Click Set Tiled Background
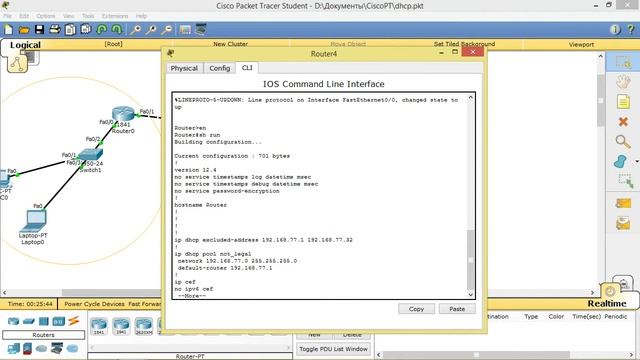The height and width of the screenshot is (360, 640). point(464,44)
